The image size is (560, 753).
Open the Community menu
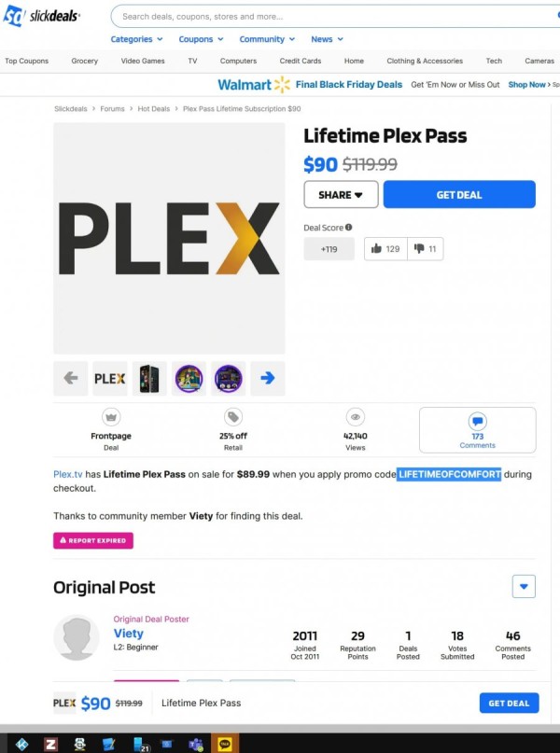point(268,39)
